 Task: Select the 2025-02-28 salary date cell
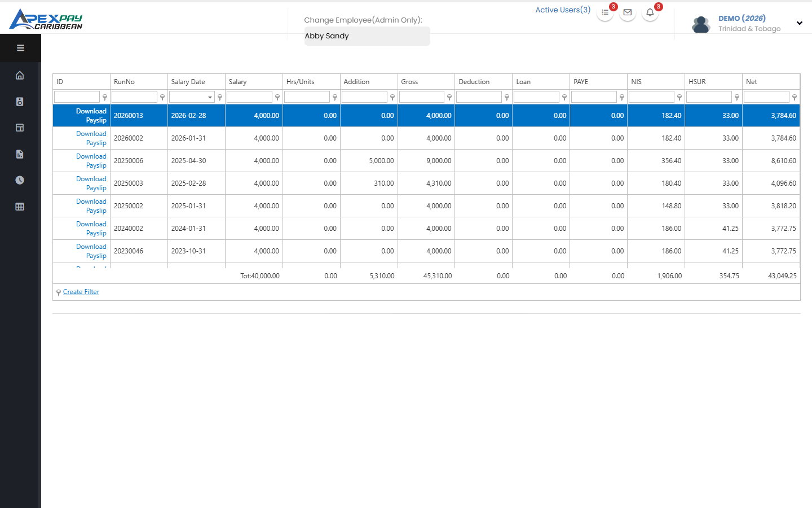[x=196, y=183]
